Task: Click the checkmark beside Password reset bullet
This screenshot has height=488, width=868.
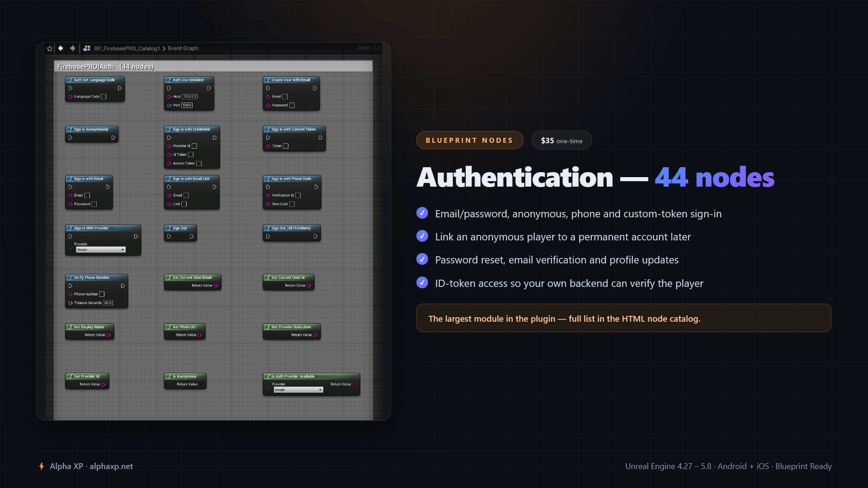Action: click(422, 259)
